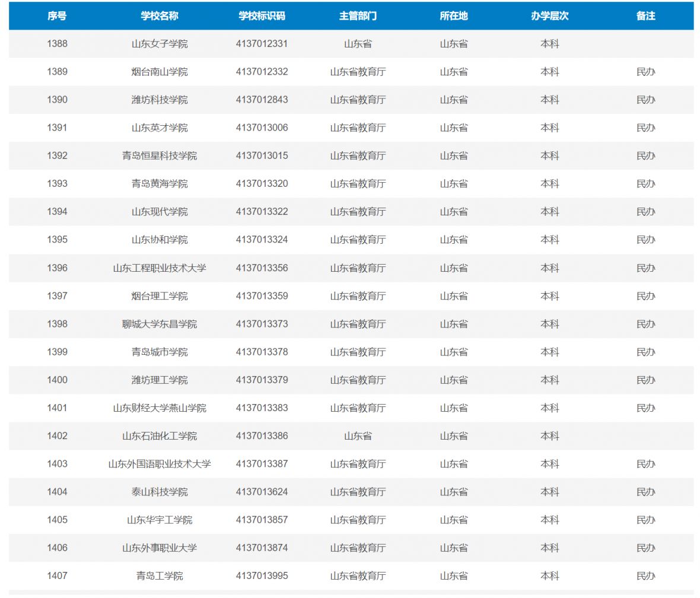Image resolution: width=700 pixels, height=598 pixels.
Task: Click serial number 1407
Action: [x=57, y=576]
